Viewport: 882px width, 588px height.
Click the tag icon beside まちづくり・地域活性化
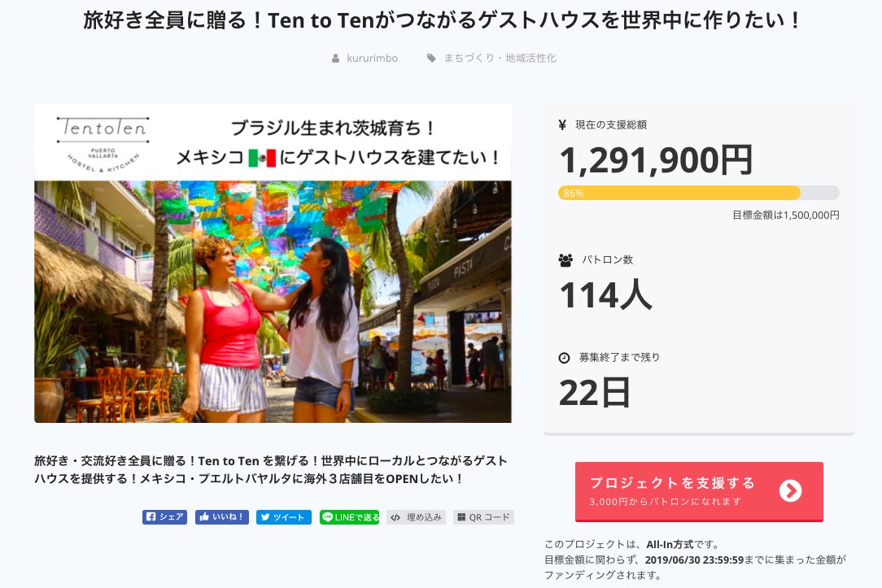coord(431,59)
